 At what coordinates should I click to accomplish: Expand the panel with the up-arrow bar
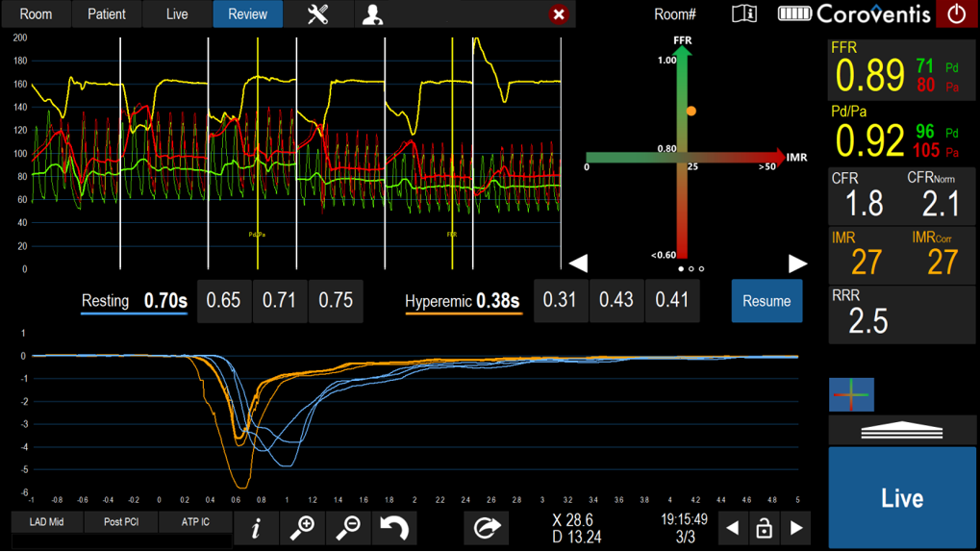pyautogui.click(x=902, y=431)
